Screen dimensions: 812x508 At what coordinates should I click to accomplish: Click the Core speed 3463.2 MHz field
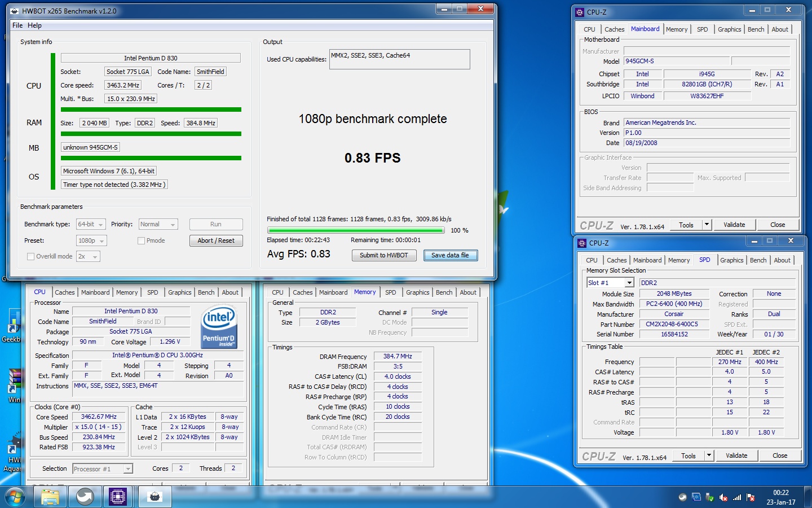click(x=123, y=85)
